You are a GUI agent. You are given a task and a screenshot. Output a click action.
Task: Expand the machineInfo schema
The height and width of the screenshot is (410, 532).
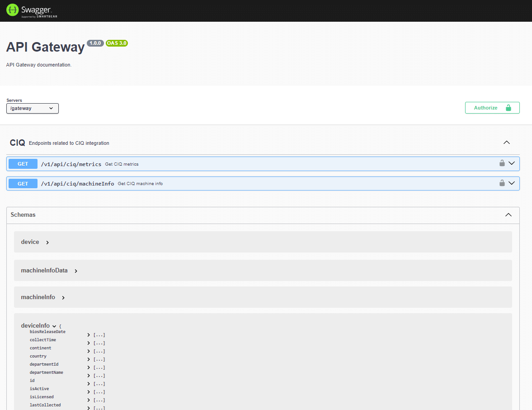coord(63,297)
